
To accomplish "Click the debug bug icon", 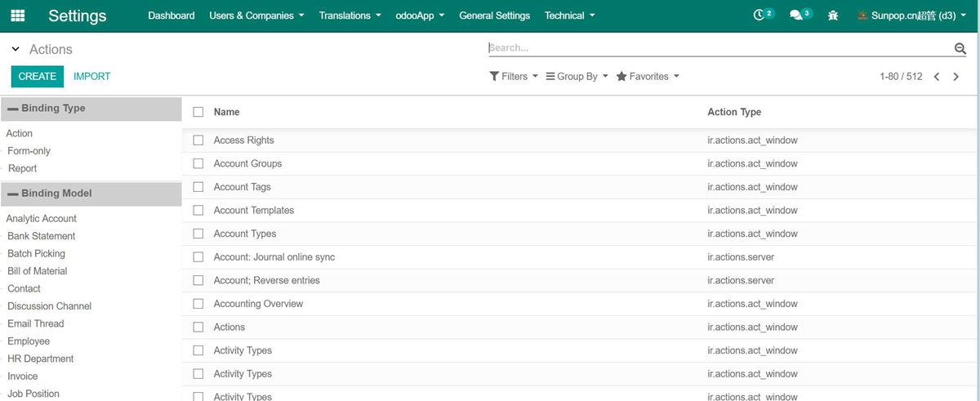I will tap(833, 16).
